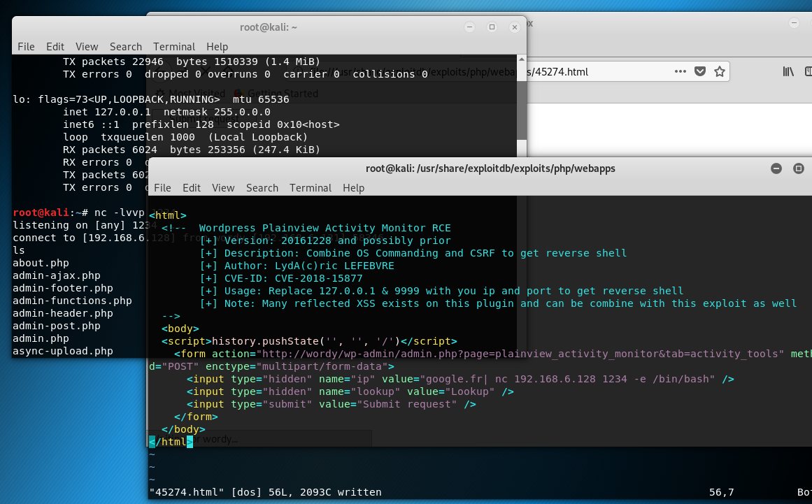Image resolution: width=812 pixels, height=504 pixels.
Task: Save page to Pocket in Firefox
Action: coord(700,71)
